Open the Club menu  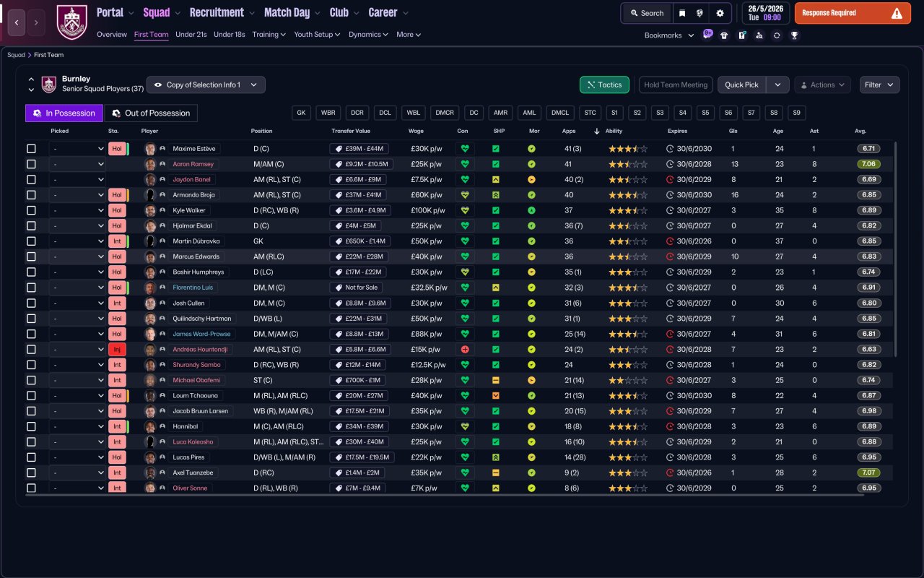pyautogui.click(x=344, y=12)
